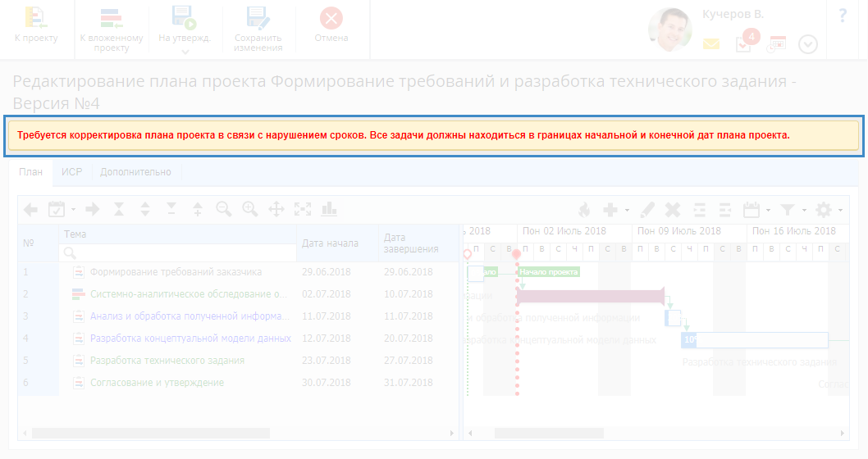Screen dimensions: 868x459
Task: Click the four-way move arrows icon
Action: [x=276, y=209]
